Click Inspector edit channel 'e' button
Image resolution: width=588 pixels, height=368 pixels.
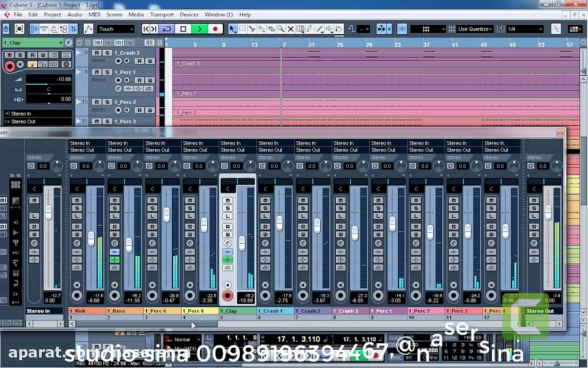(x=68, y=42)
